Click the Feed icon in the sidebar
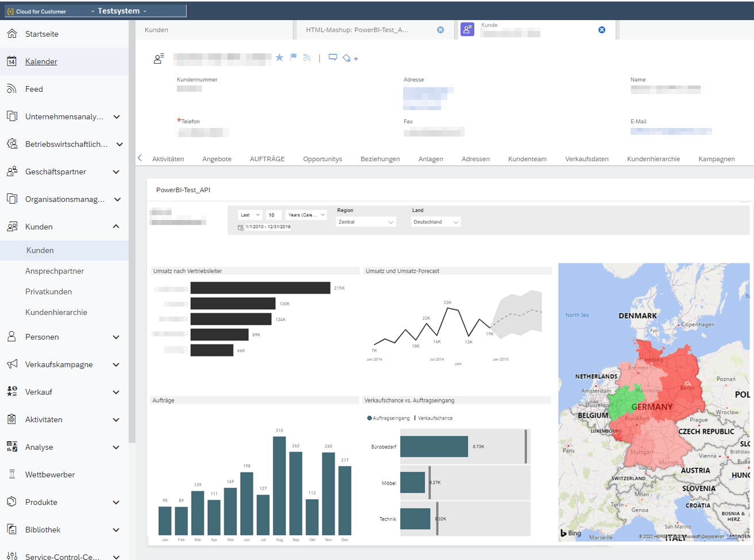Image resolution: width=754 pixels, height=560 pixels. tap(11, 89)
